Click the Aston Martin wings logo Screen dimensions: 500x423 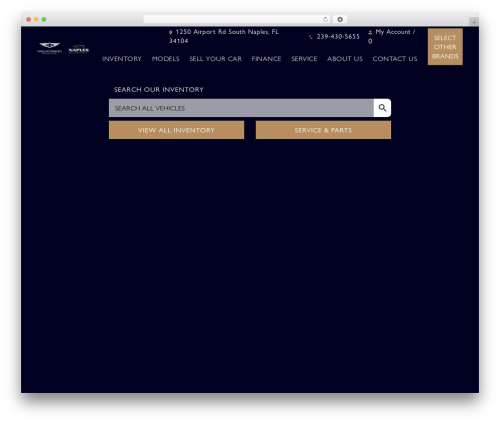pyautogui.click(x=50, y=48)
